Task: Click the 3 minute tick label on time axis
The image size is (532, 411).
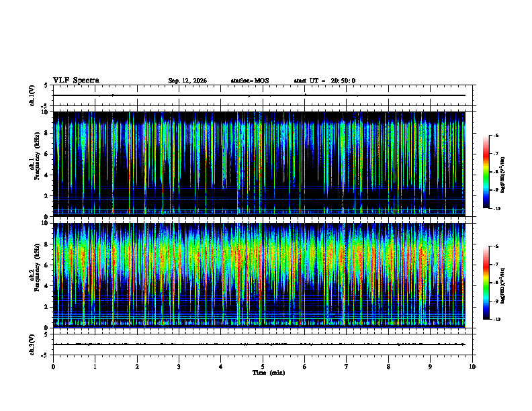Action: pos(179,367)
